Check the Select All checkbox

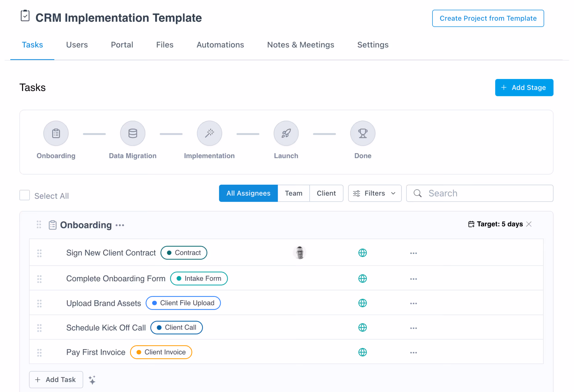pos(25,195)
